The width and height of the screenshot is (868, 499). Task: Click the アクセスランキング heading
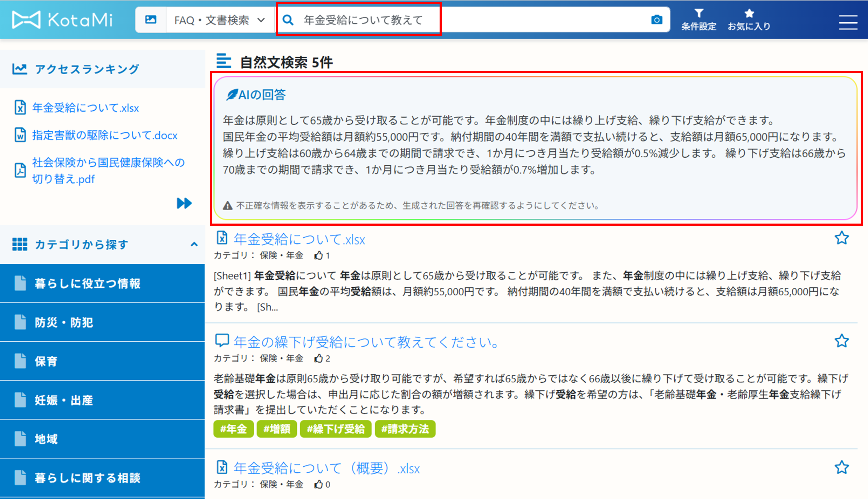pyautogui.click(x=87, y=69)
